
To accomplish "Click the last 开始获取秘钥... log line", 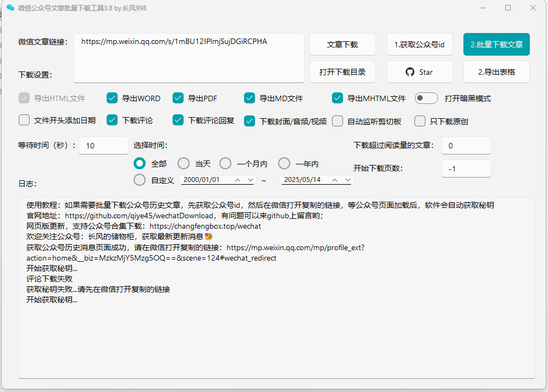I will coord(52,300).
